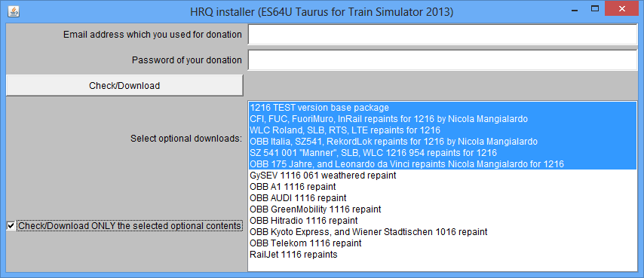Image resolution: width=644 pixels, height=278 pixels.
Task: Focus the donation password field
Action: (443, 60)
